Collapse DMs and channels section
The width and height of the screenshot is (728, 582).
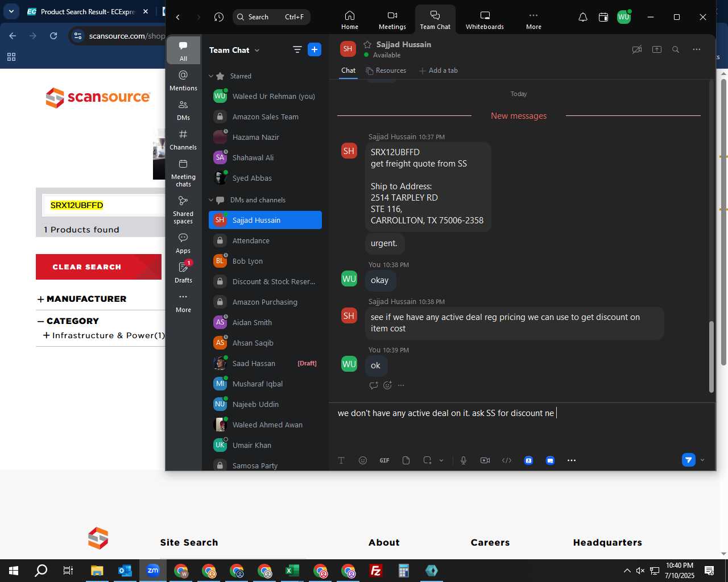pos(211,200)
